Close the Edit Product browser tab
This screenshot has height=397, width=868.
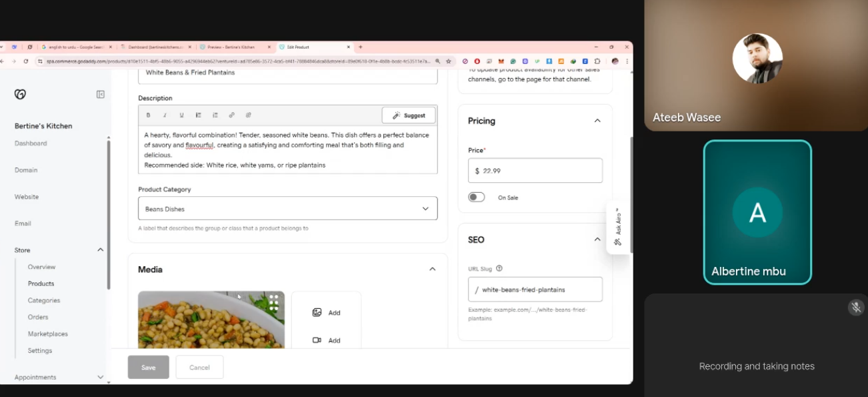pyautogui.click(x=348, y=47)
